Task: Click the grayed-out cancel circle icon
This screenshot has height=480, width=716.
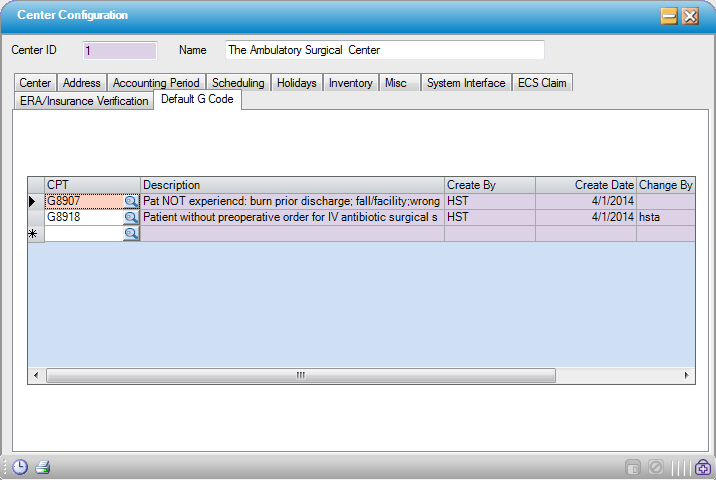Action: (655, 467)
